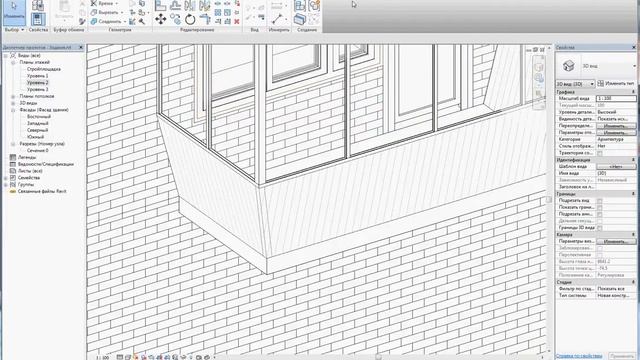Select the Offset tool in Редактирование panel
Image resolution: width=640 pixels, height=360 pixels.
[175, 5]
